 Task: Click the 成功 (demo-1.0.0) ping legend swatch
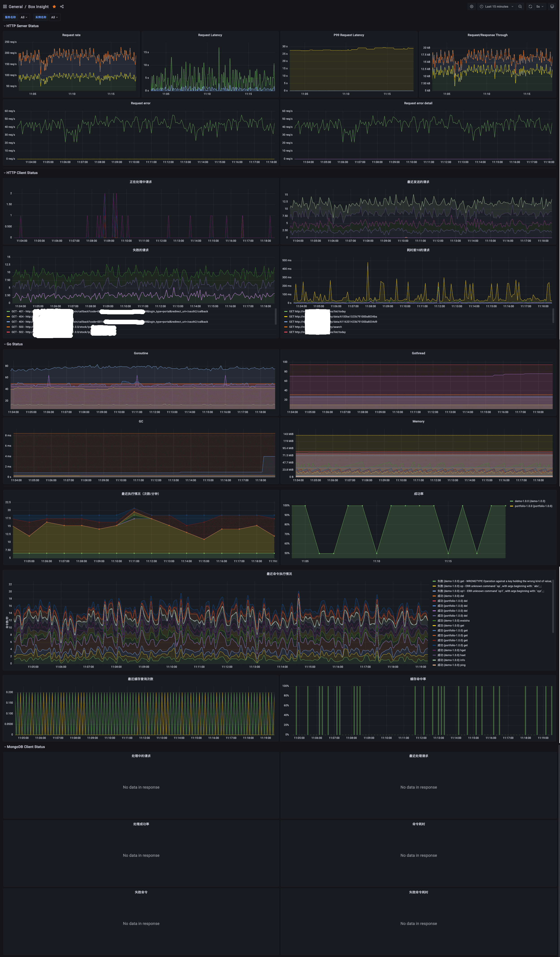pyautogui.click(x=434, y=665)
